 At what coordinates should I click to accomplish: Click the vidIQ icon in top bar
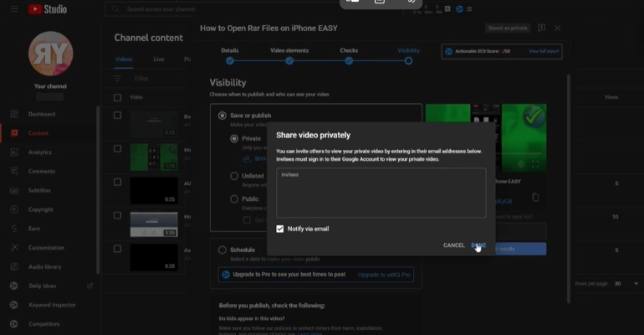click(459, 9)
